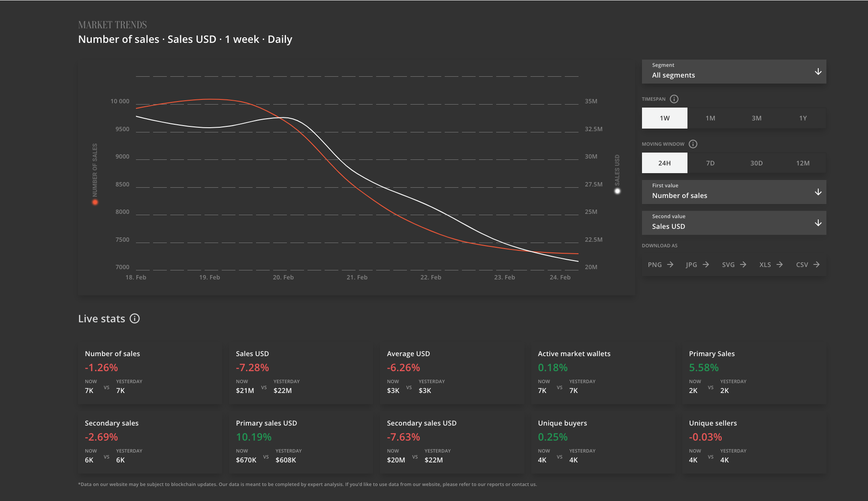
Task: Select the 30D moving window tab
Action: (x=756, y=163)
